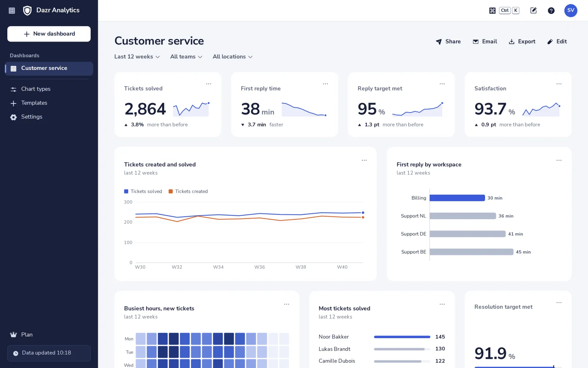The image size is (588, 368).
Task: Email the dashboard report
Action: [x=485, y=42]
